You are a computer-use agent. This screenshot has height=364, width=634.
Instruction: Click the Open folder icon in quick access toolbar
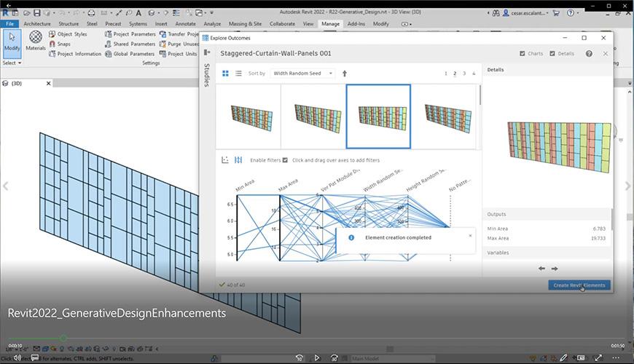coord(26,13)
